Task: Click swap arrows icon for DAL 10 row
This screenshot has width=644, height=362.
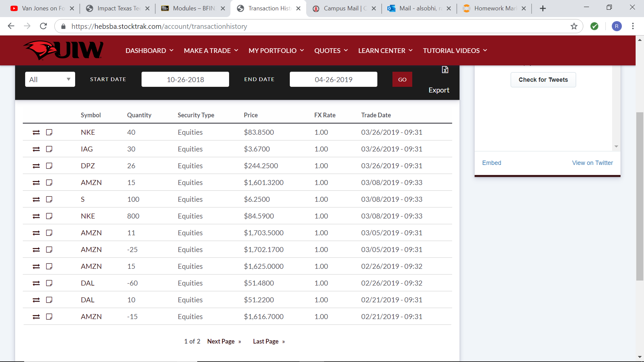Action: point(36,300)
